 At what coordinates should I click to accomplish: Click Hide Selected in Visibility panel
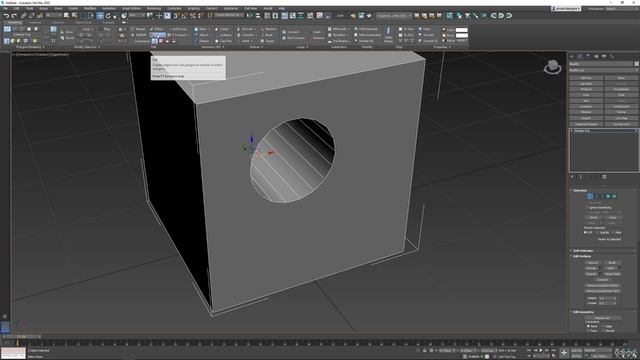(367, 29)
